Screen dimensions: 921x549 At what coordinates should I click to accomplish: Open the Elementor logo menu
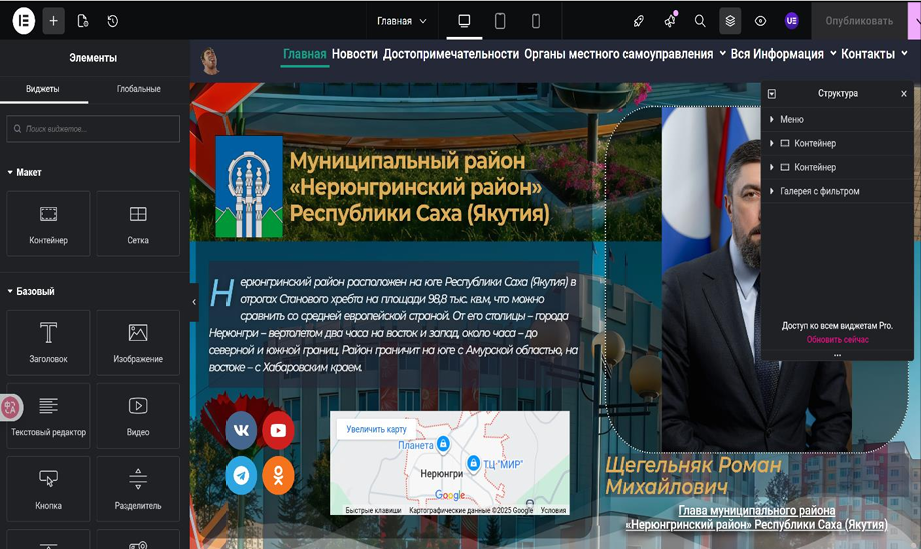point(23,21)
